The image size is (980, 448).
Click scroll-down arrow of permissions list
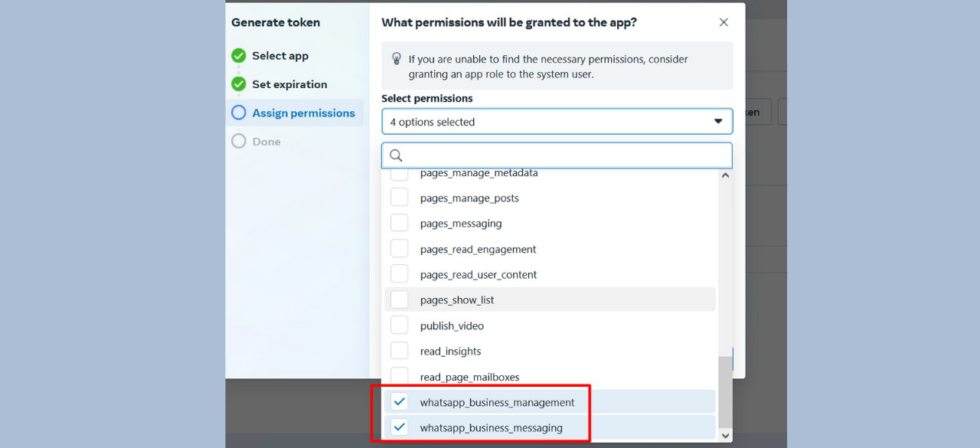[x=726, y=435]
